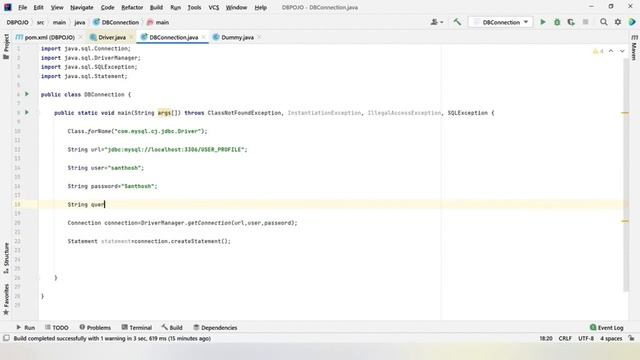640x360 pixels.
Task: Open the Build menu
Action: [156, 7]
